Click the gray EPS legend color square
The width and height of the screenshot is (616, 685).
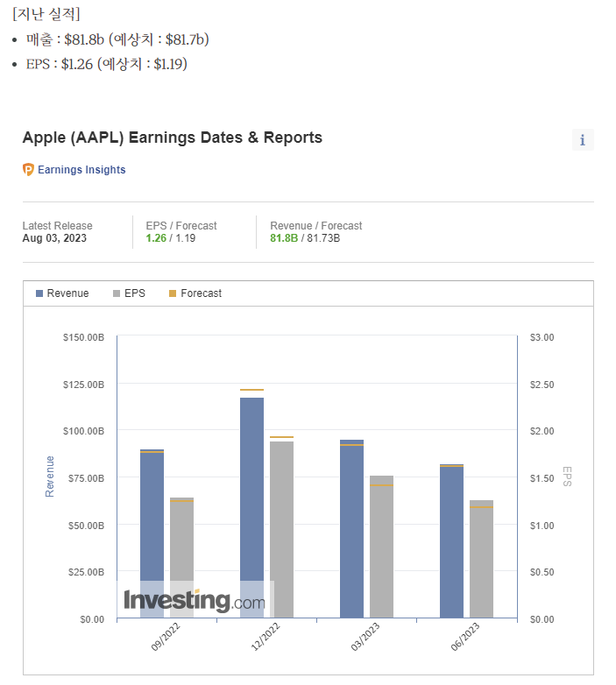[117, 293]
